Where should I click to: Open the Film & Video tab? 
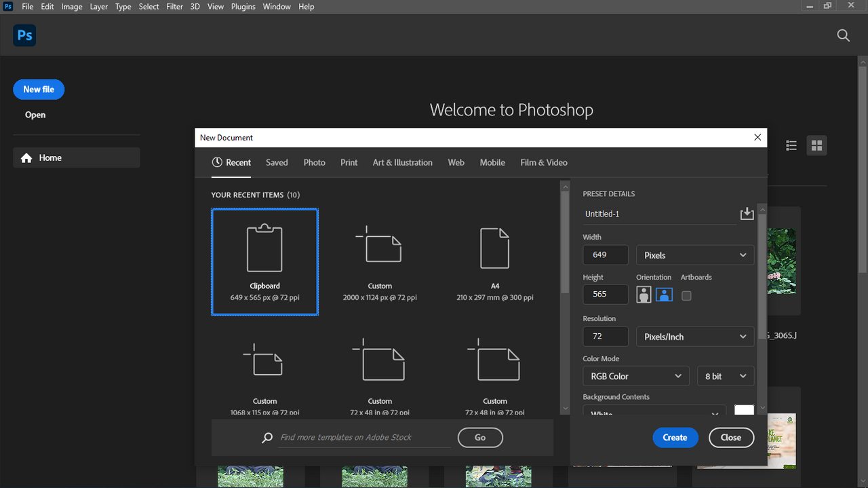point(544,162)
